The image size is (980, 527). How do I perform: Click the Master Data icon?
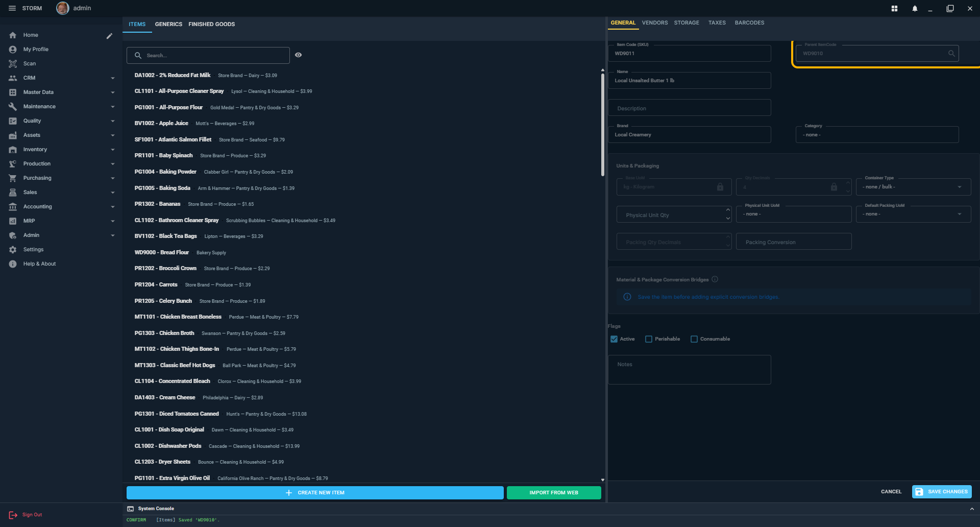[x=13, y=92]
